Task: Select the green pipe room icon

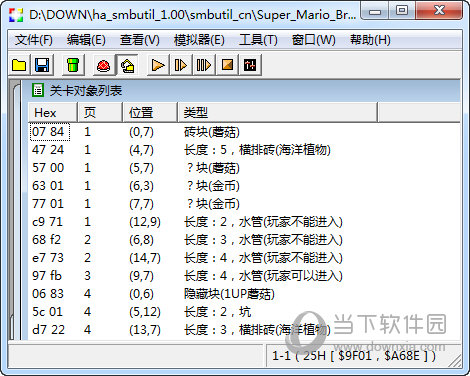Action: [x=73, y=65]
